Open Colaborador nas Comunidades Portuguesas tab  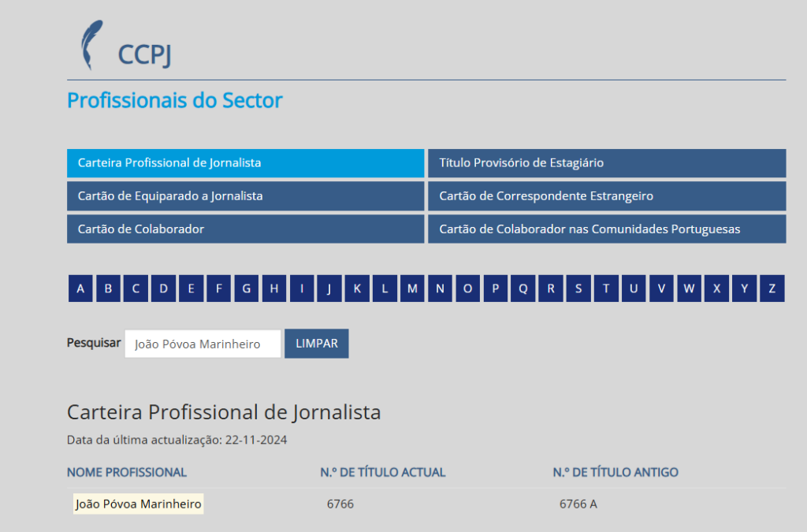point(606,229)
